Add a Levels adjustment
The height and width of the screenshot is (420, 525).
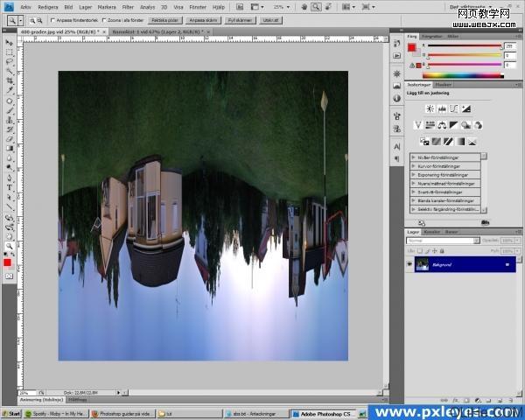tap(442, 108)
